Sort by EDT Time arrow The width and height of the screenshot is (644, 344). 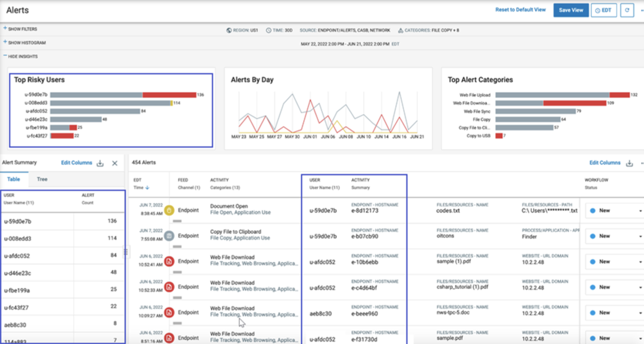tap(147, 188)
